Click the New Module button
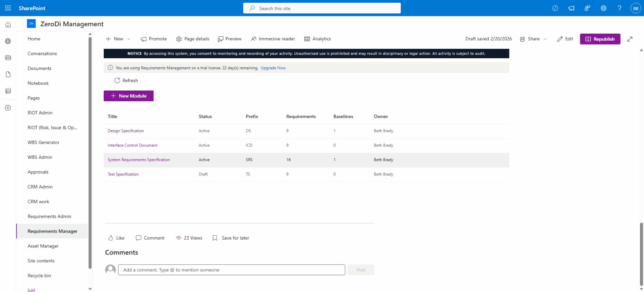Viewport: 644px width, 292px height. pos(128,96)
